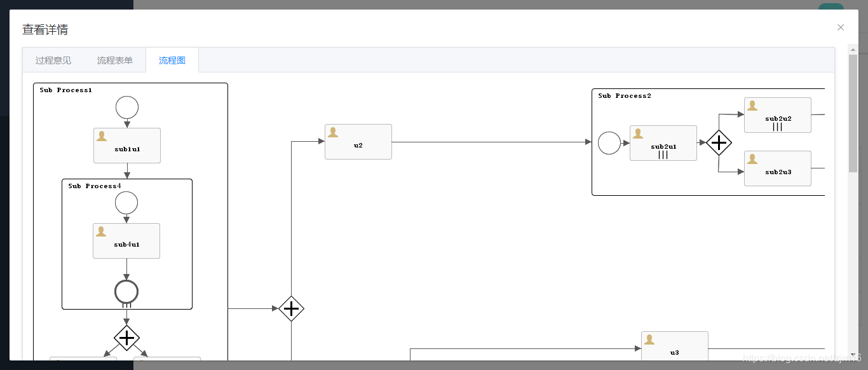
Task: Click the start event circle in Sub Process2
Action: pyautogui.click(x=609, y=143)
